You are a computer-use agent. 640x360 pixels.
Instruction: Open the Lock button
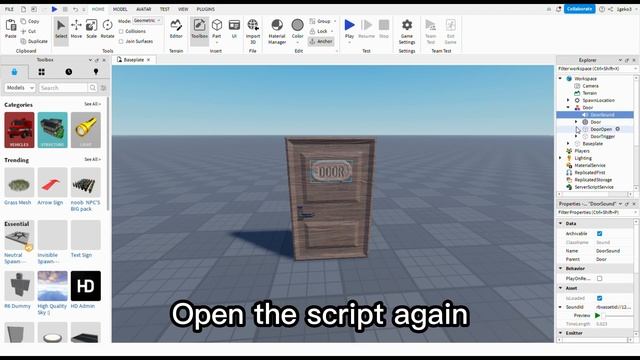click(321, 31)
